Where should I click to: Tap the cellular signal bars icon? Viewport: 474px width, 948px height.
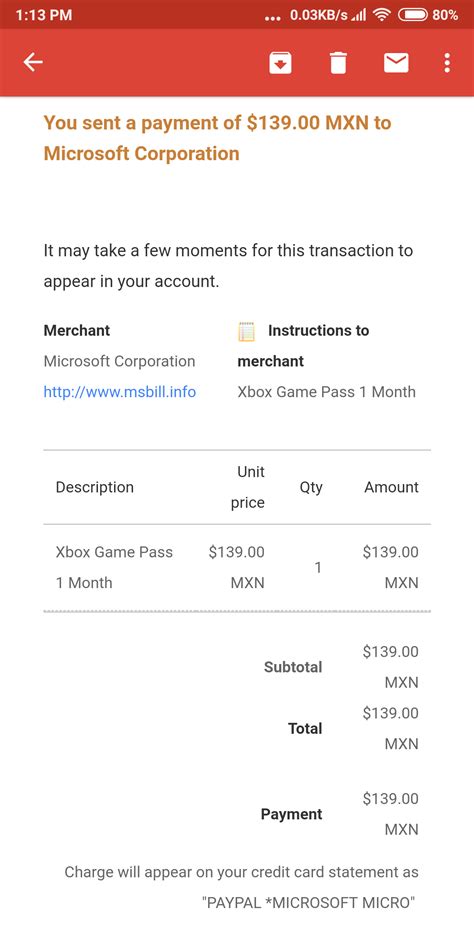click(359, 16)
